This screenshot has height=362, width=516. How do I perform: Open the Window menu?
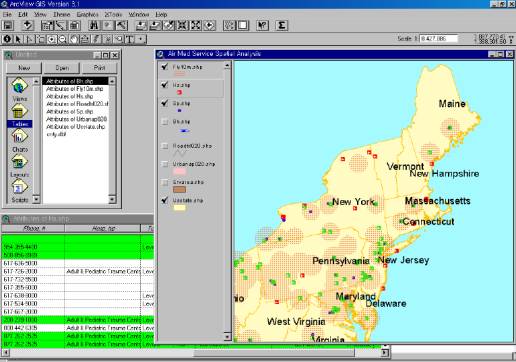(x=139, y=15)
